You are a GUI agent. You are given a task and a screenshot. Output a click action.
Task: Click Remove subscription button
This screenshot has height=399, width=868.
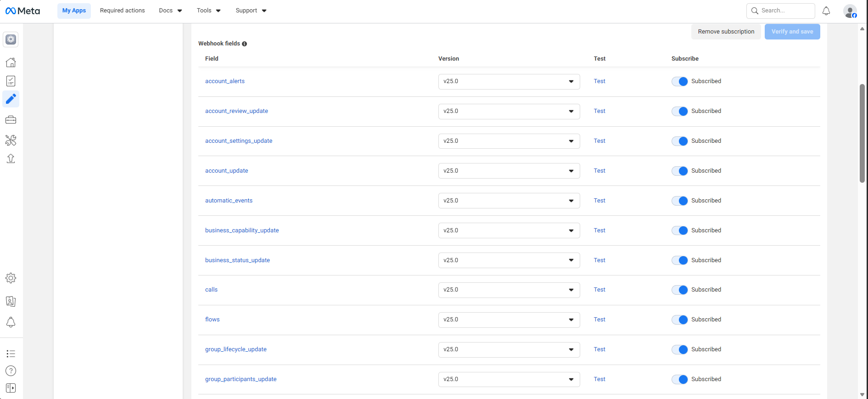point(726,32)
